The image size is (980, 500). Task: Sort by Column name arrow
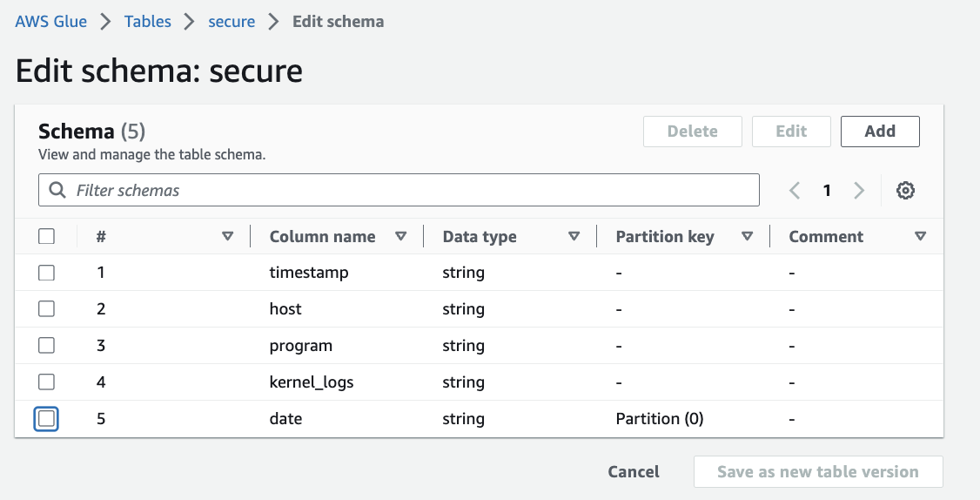pyautogui.click(x=401, y=236)
